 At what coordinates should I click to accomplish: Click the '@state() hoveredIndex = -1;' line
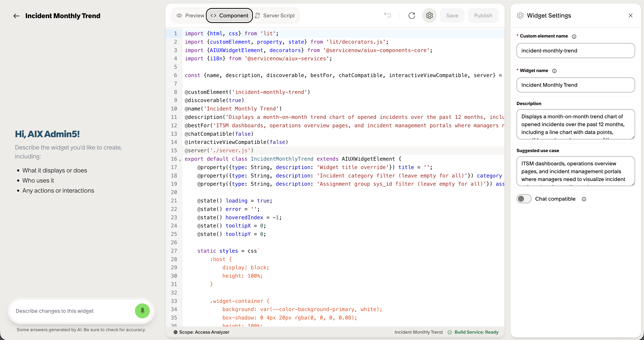(x=239, y=217)
